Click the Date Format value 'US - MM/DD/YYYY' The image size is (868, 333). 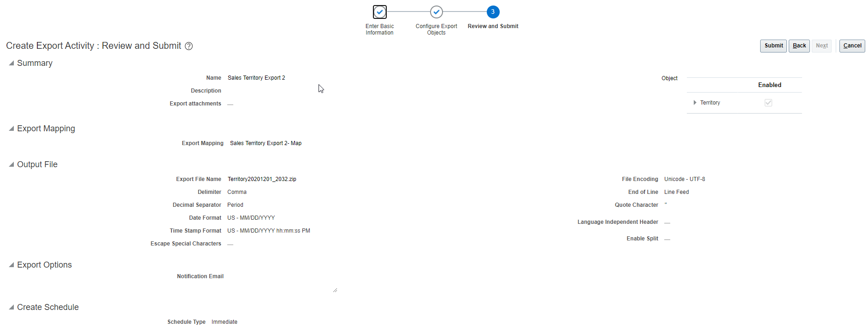pos(251,218)
